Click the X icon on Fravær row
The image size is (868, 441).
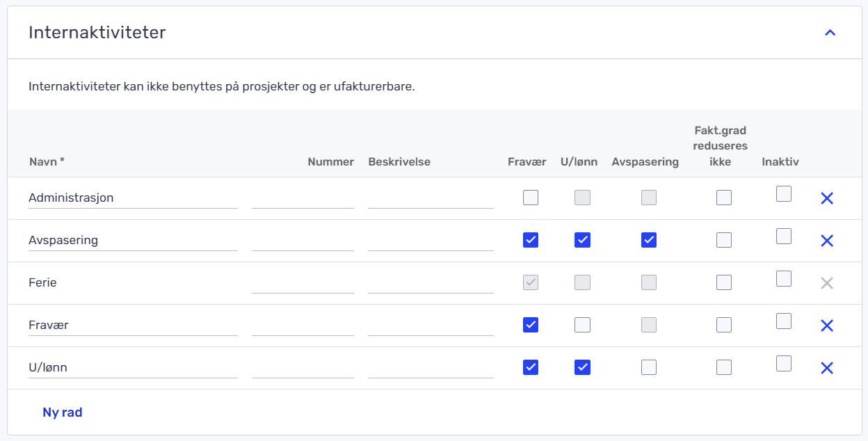(826, 326)
